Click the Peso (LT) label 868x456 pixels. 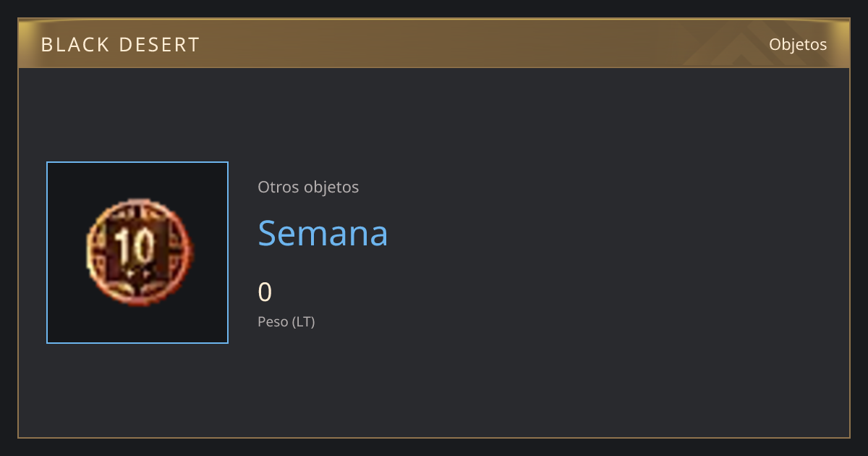(x=286, y=321)
